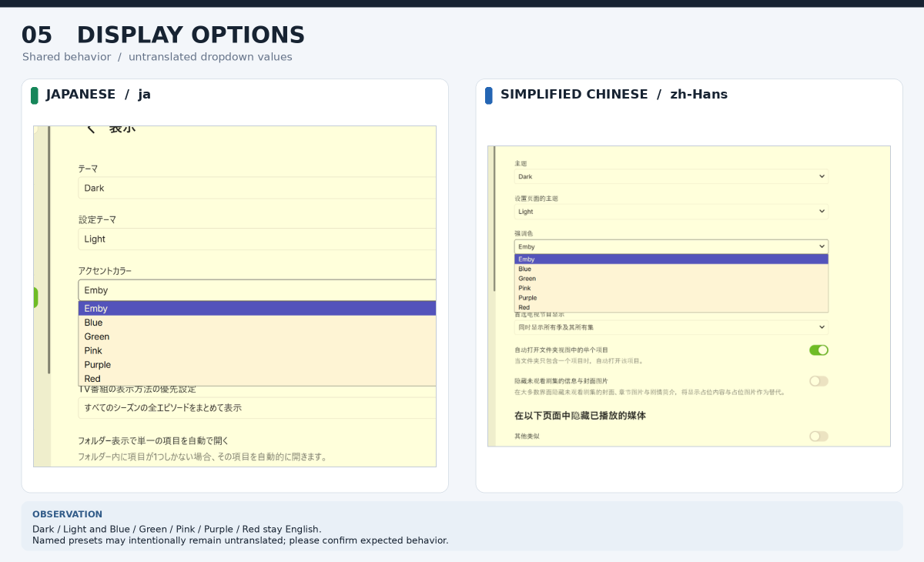Choose Green in the Japanese accent color list
924x562 pixels.
click(257, 336)
